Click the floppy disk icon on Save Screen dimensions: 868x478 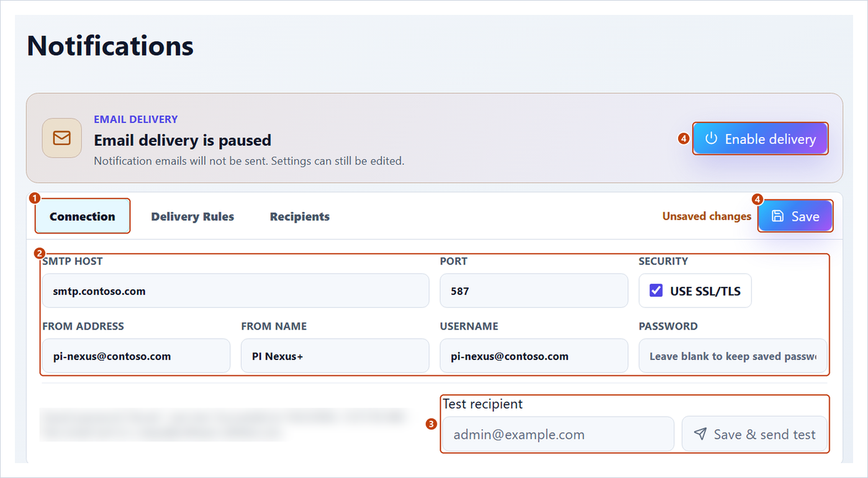click(777, 216)
